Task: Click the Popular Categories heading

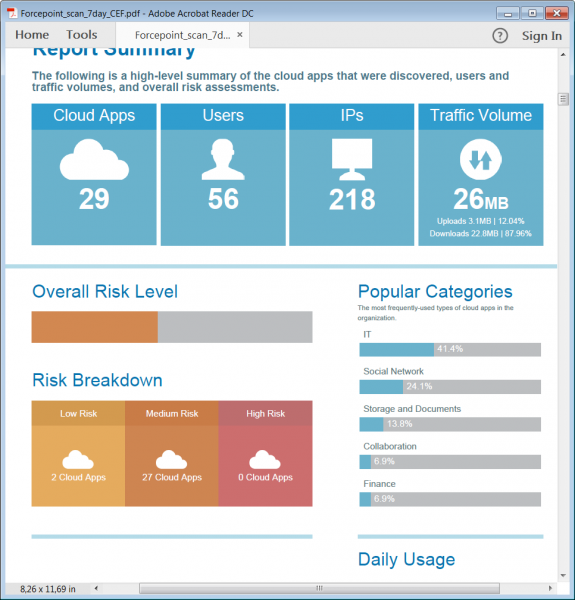Action: point(435,292)
